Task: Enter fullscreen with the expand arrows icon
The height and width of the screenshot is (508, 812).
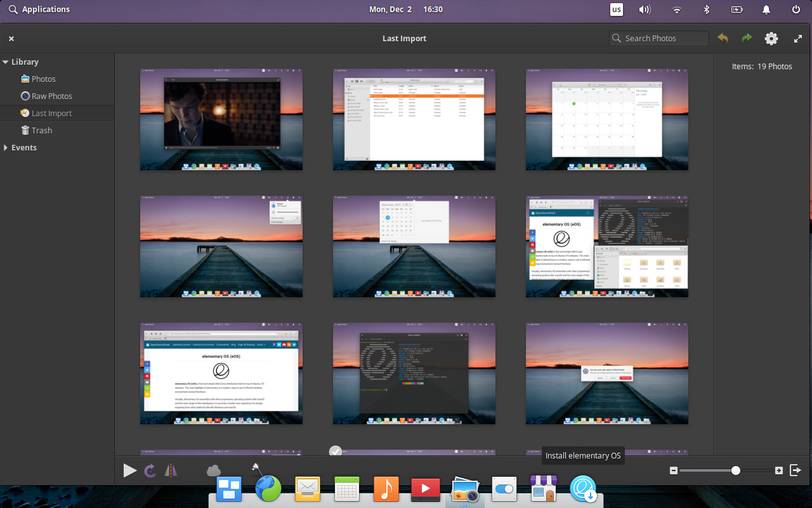Action: (x=798, y=38)
